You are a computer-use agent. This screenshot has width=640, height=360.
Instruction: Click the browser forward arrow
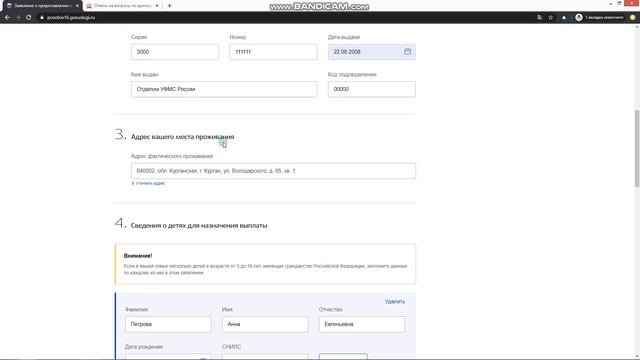click(x=18, y=18)
